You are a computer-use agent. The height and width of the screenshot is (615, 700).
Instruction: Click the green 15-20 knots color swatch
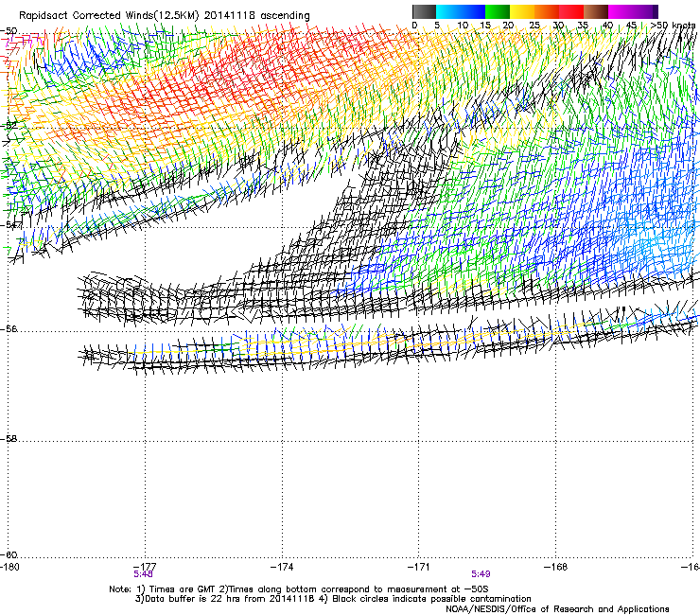tap(498, 11)
